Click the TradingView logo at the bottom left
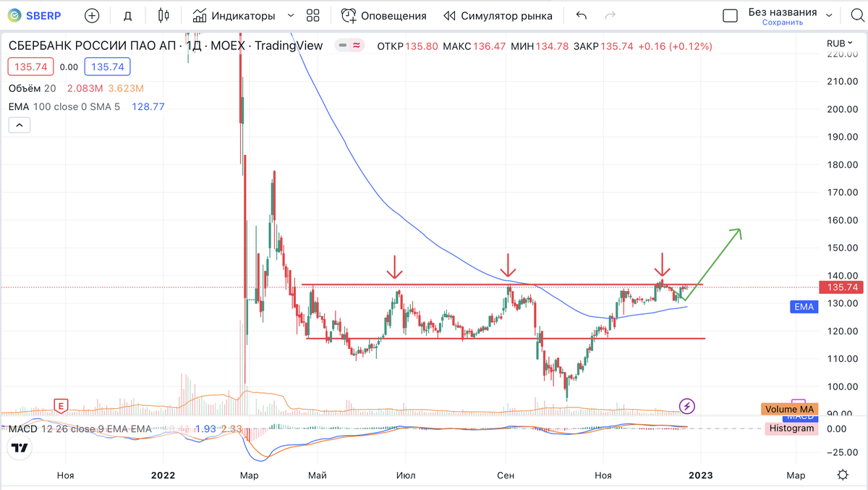Viewport: 868px width, 490px height. click(x=20, y=447)
